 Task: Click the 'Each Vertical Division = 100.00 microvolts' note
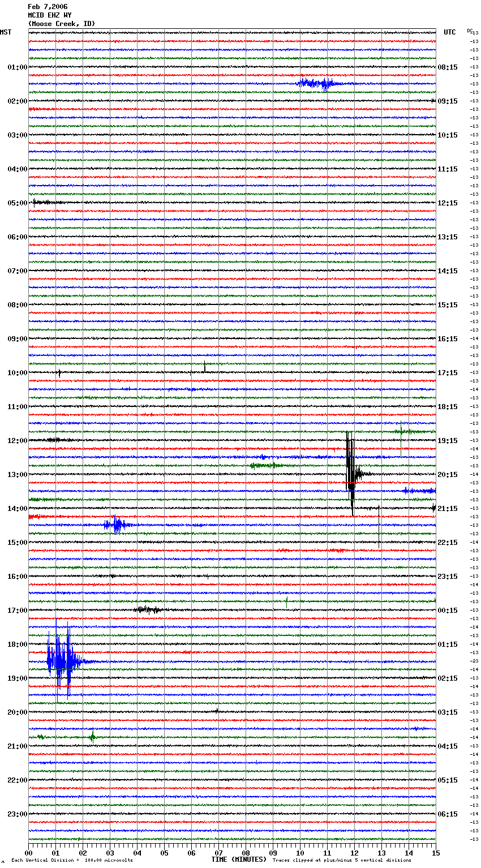click(72, 860)
